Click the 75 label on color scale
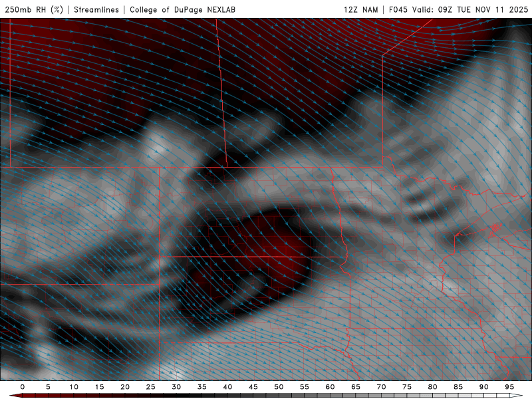This screenshot has width=532, height=399. tap(407, 387)
